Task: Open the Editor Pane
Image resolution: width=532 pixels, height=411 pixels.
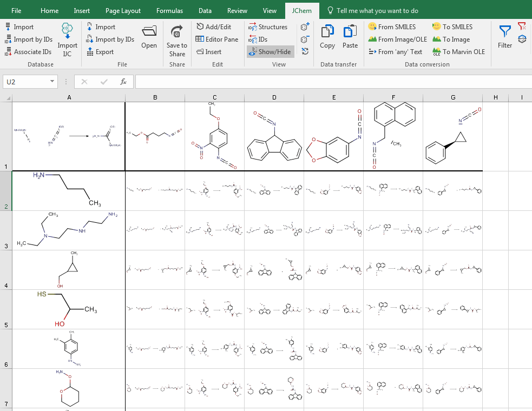Action: [216, 38]
